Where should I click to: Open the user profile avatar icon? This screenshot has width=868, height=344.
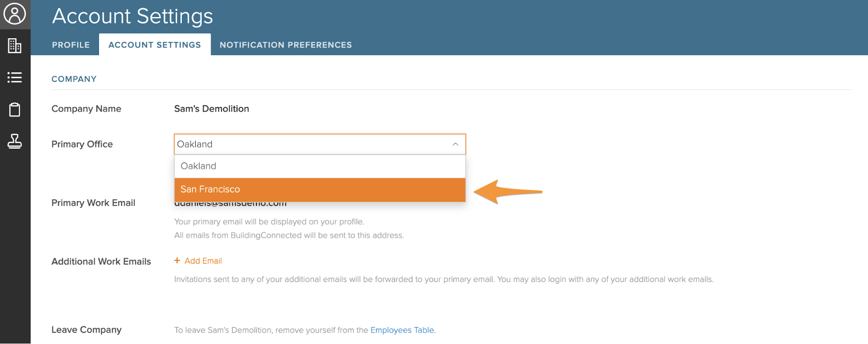(15, 14)
